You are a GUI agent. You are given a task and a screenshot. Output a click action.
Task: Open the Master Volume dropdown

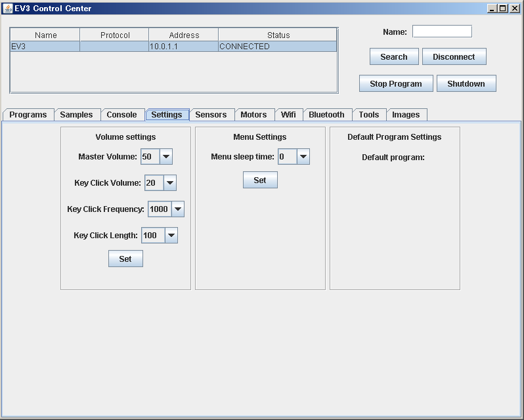(166, 157)
